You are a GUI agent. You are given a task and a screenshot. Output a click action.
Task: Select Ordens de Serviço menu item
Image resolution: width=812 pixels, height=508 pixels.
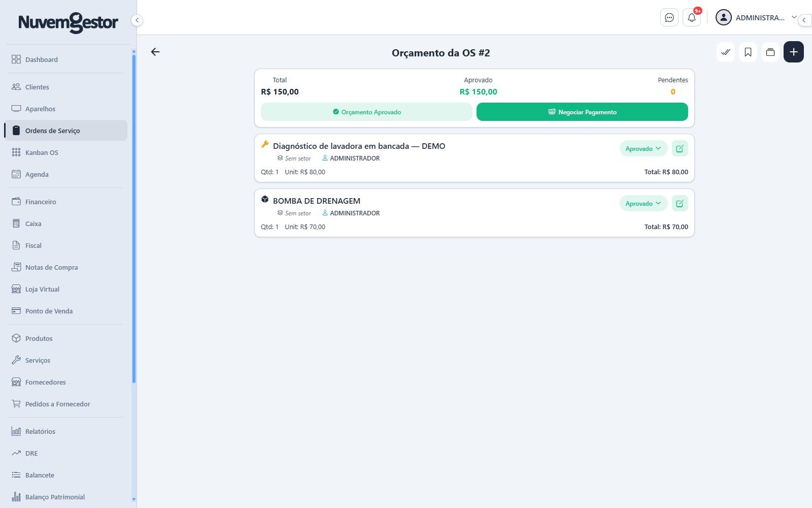point(66,131)
